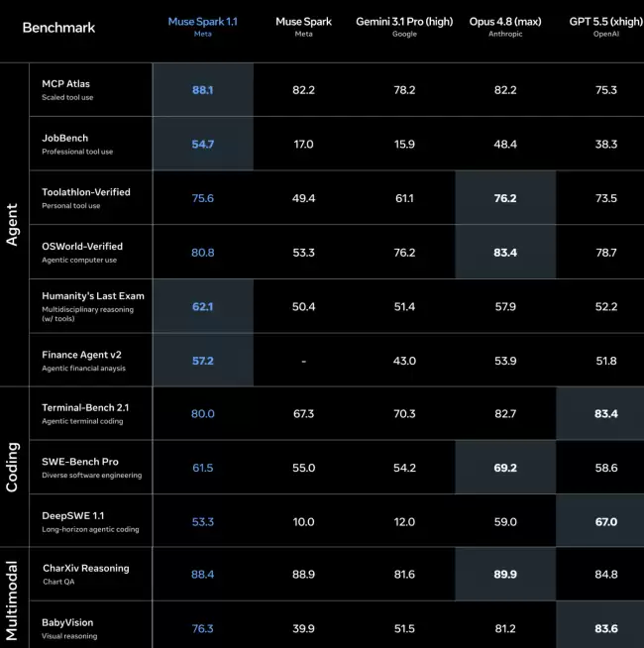Select the vertical Agent category label

coord(12,225)
